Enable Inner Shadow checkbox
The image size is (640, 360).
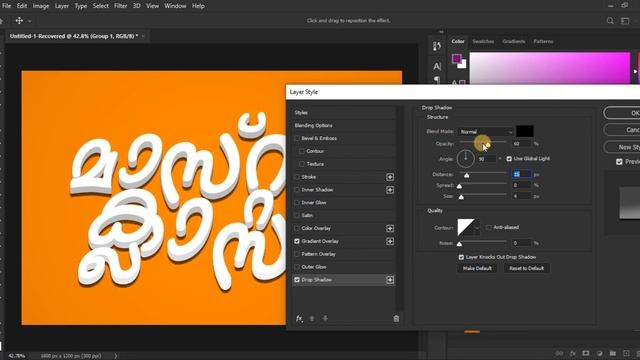pyautogui.click(x=297, y=190)
